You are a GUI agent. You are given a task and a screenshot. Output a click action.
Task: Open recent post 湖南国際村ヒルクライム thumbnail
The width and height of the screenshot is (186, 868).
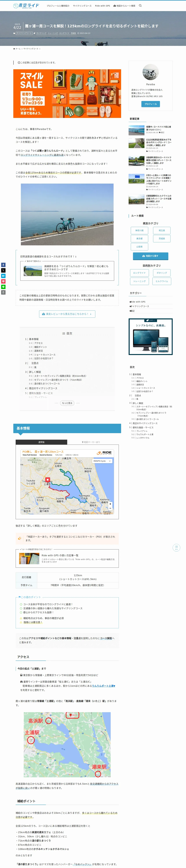tap(136, 199)
